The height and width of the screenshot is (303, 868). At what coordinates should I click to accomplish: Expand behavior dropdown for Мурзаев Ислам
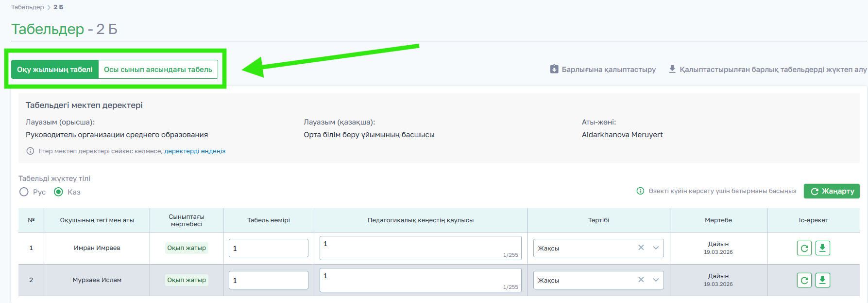pos(656,280)
